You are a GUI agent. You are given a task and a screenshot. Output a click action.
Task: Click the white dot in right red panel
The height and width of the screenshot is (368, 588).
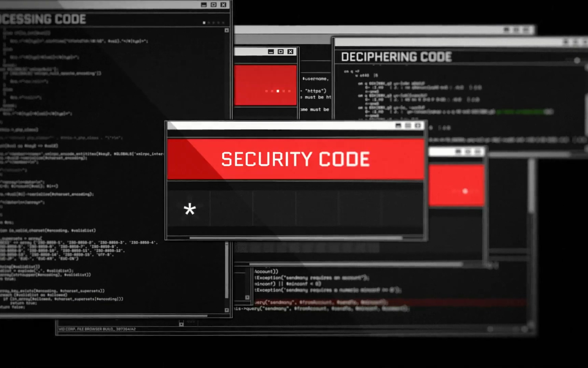[x=465, y=191]
